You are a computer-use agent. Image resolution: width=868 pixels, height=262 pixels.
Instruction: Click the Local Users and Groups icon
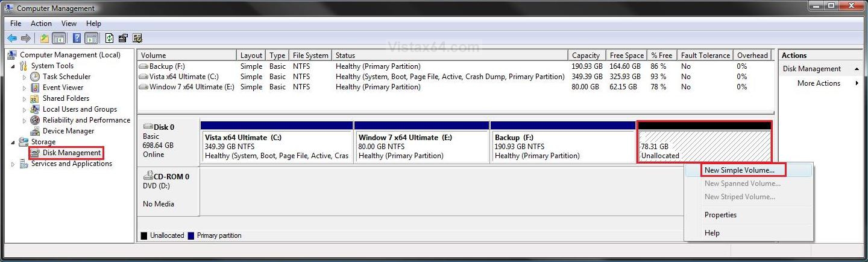coord(35,109)
